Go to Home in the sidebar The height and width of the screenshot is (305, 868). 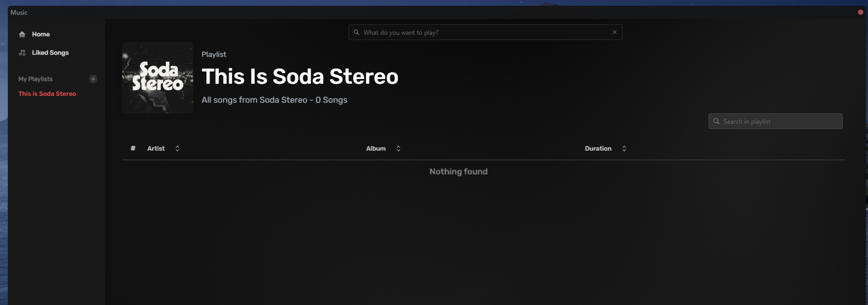(x=41, y=34)
